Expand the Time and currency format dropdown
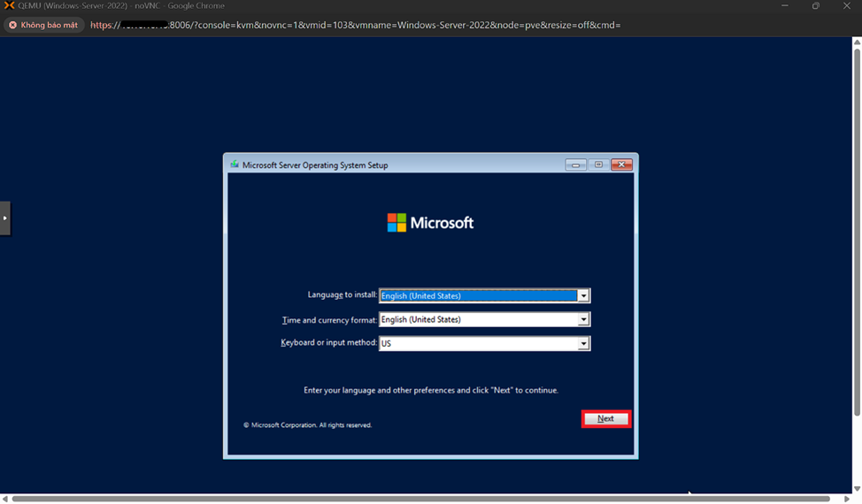Screen dimensions: 862x504 [x=583, y=320]
